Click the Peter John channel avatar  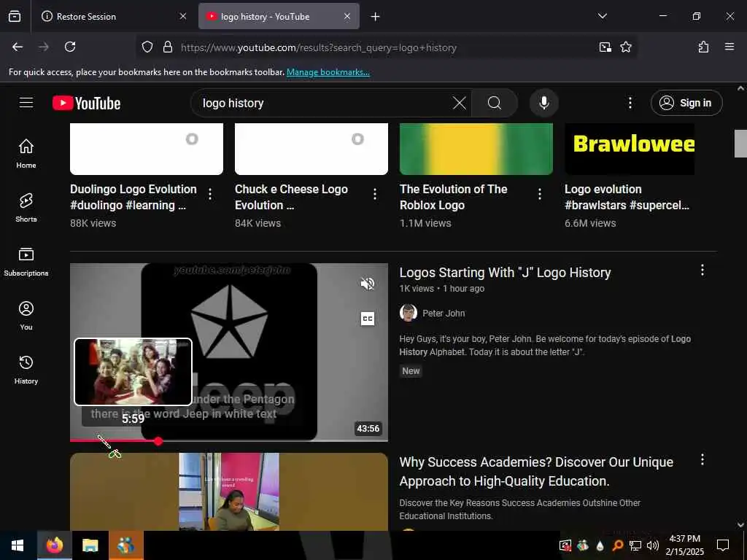click(409, 314)
